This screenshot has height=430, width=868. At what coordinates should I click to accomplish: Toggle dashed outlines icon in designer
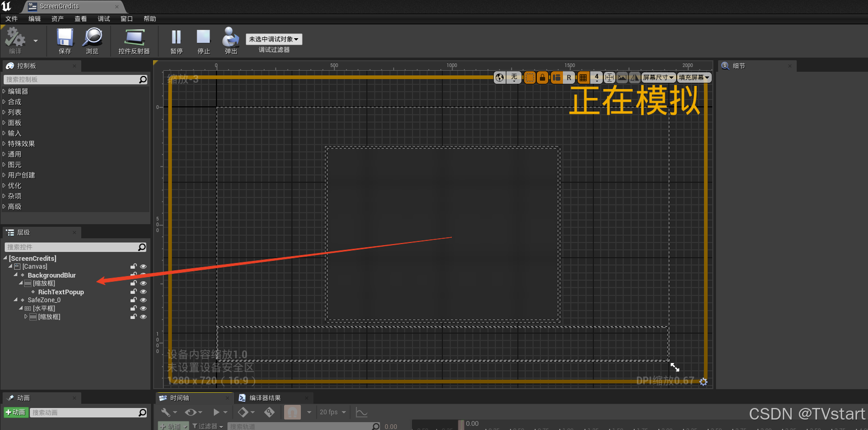530,78
